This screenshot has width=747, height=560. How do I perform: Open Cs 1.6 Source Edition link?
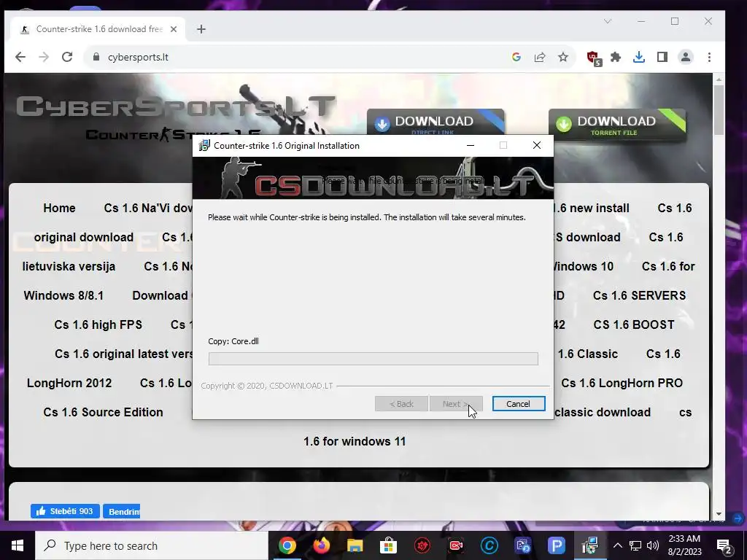click(103, 413)
